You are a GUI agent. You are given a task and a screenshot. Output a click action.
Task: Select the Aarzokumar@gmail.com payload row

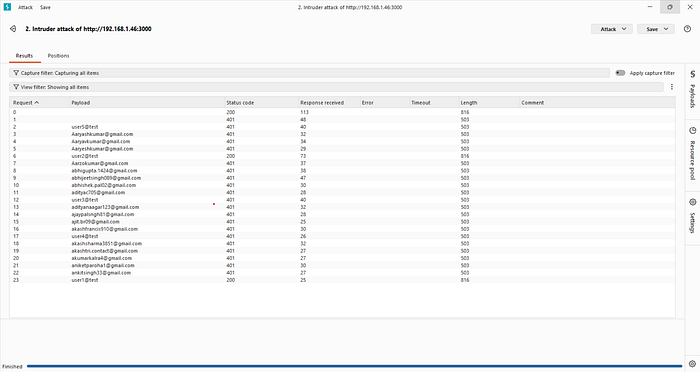[342, 163]
